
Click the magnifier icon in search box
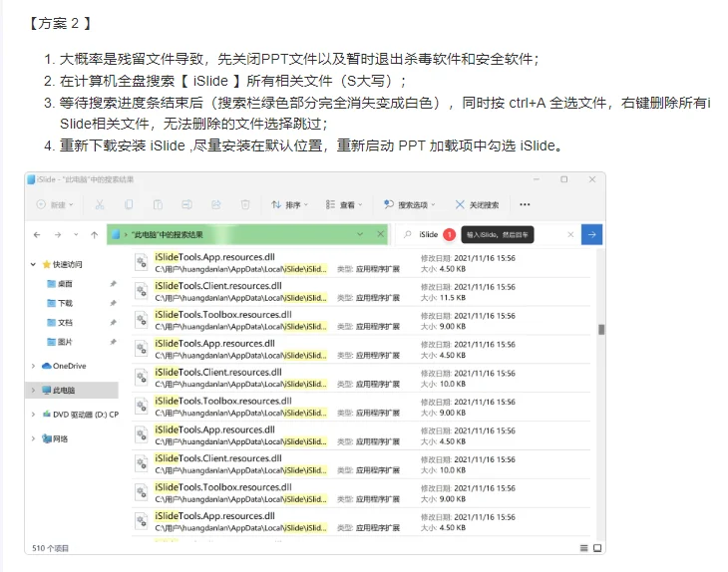[x=408, y=234]
